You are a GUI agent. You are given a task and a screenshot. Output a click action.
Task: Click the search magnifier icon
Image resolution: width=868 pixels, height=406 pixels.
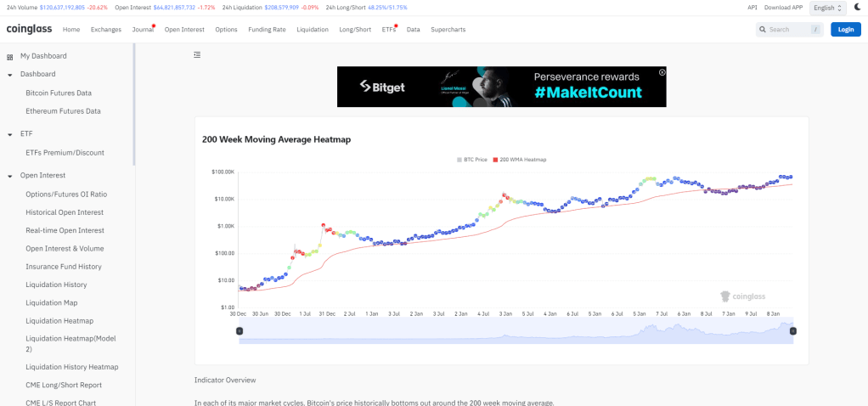pyautogui.click(x=762, y=30)
